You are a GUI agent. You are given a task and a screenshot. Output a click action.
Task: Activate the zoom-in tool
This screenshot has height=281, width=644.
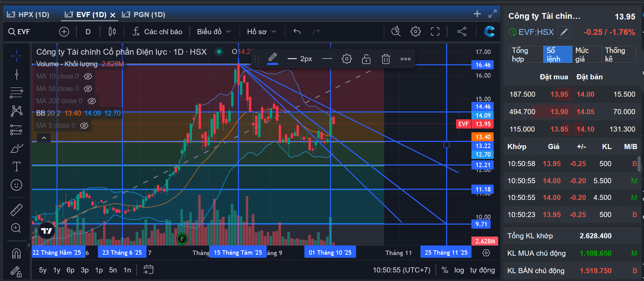16,228
